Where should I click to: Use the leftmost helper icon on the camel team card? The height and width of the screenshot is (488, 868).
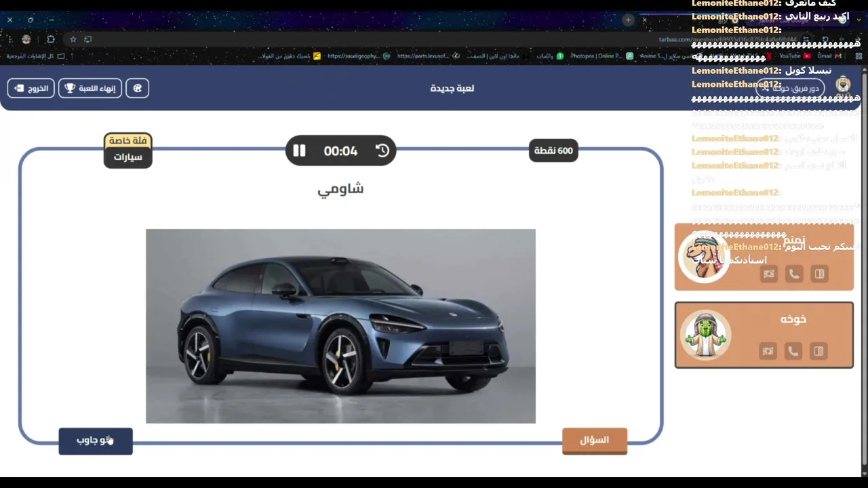(x=768, y=274)
